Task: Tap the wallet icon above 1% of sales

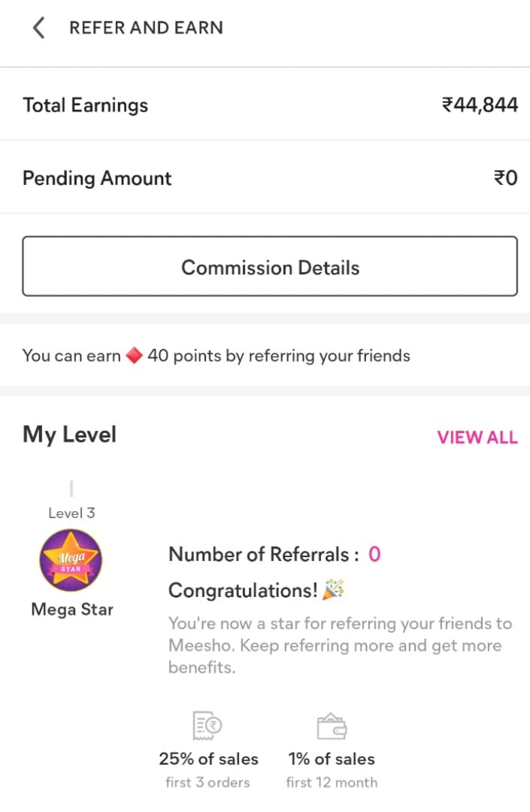Action: pos(332,726)
